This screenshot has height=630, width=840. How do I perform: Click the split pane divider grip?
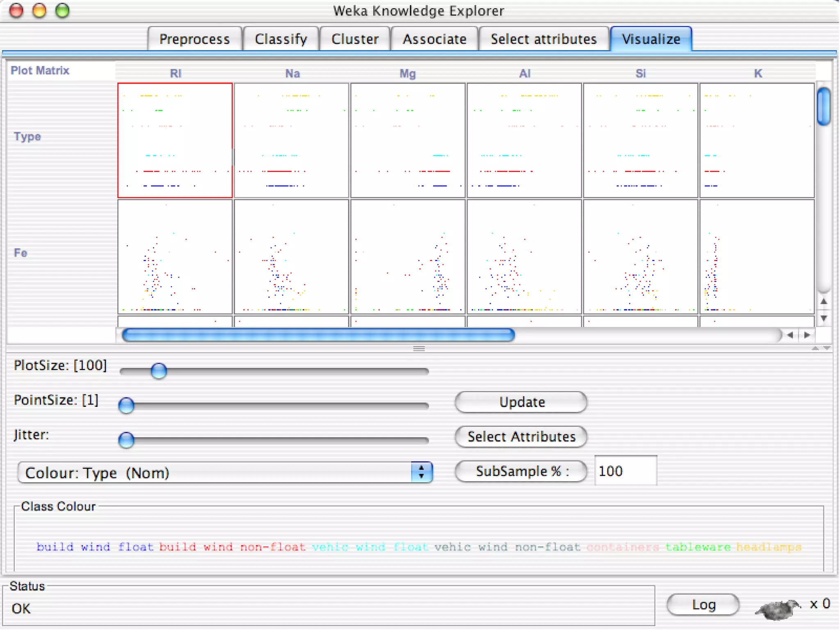pos(419,349)
